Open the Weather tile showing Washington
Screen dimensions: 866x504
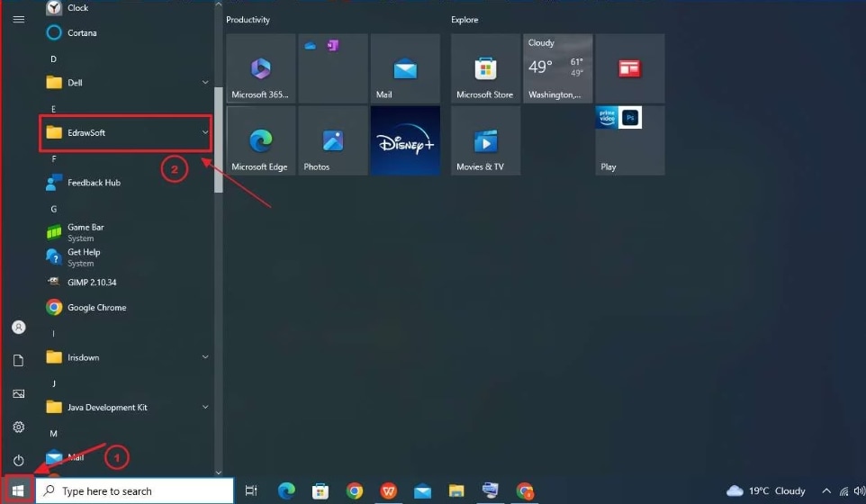[x=558, y=68]
